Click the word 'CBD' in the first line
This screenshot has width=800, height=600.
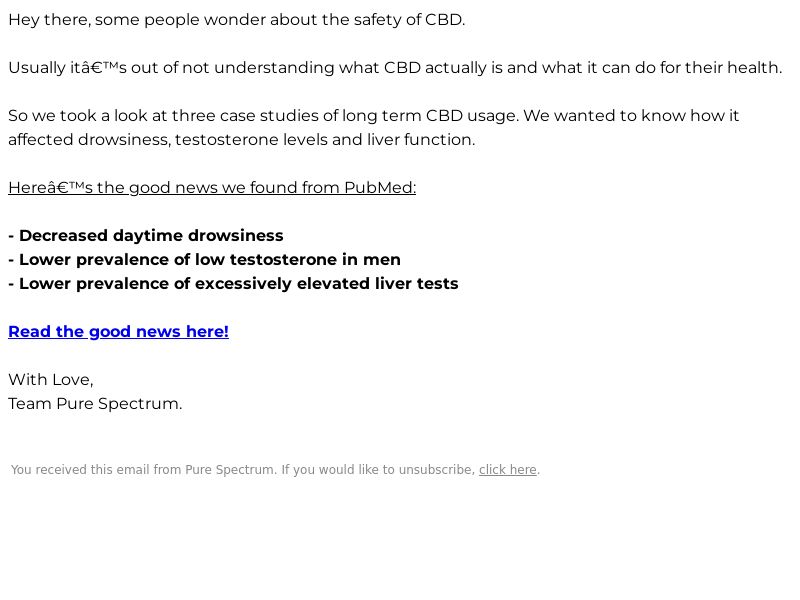click(x=444, y=20)
